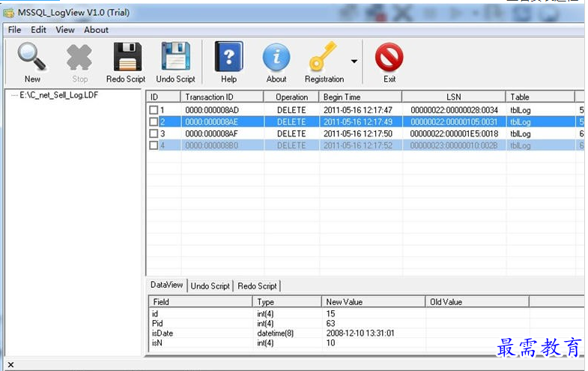Screen dimensions: 588x371
Task: Switch to the DataView tab
Action: coord(166,285)
